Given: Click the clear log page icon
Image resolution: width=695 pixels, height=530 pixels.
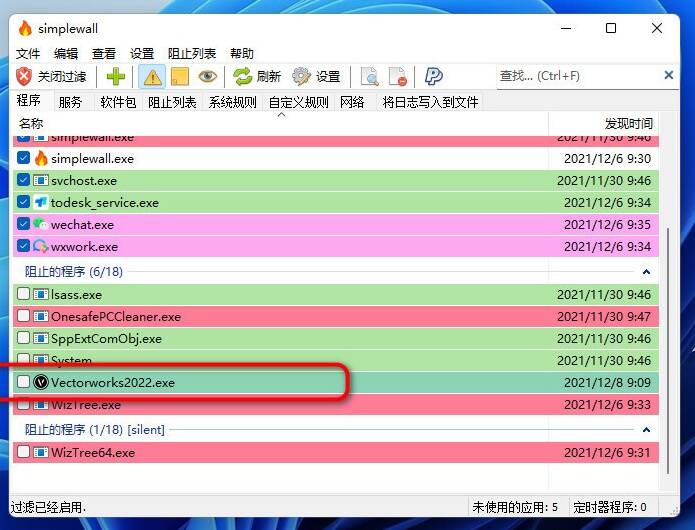Looking at the screenshot, I should click(397, 76).
